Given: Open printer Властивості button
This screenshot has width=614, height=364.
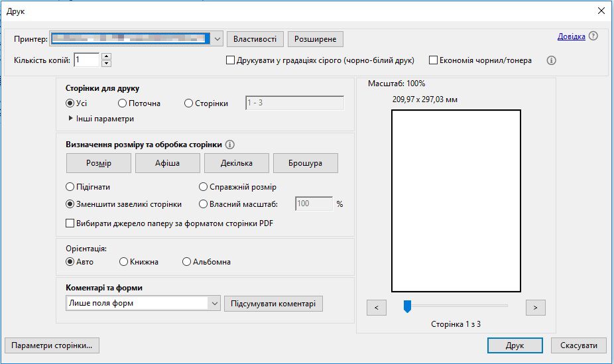Looking at the screenshot, I should (255, 39).
